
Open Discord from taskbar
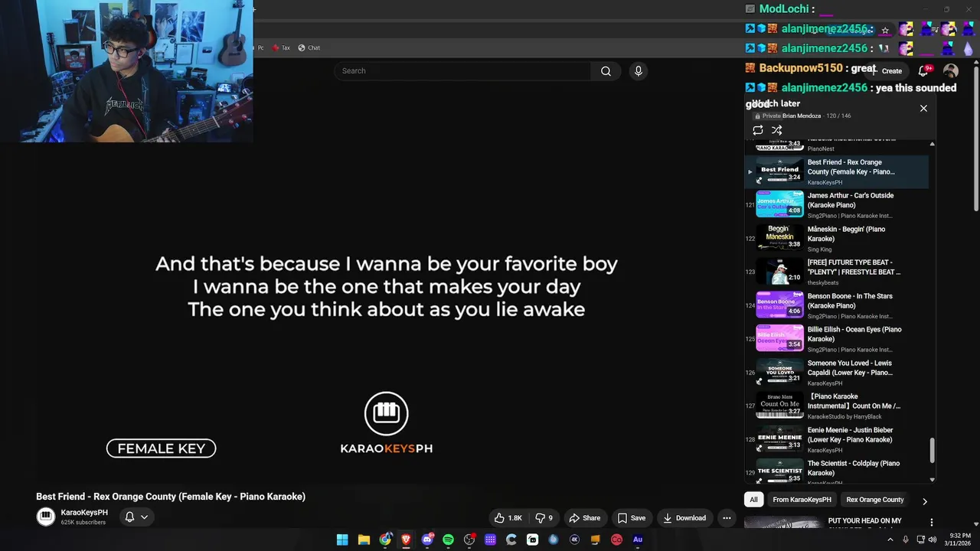[427, 540]
